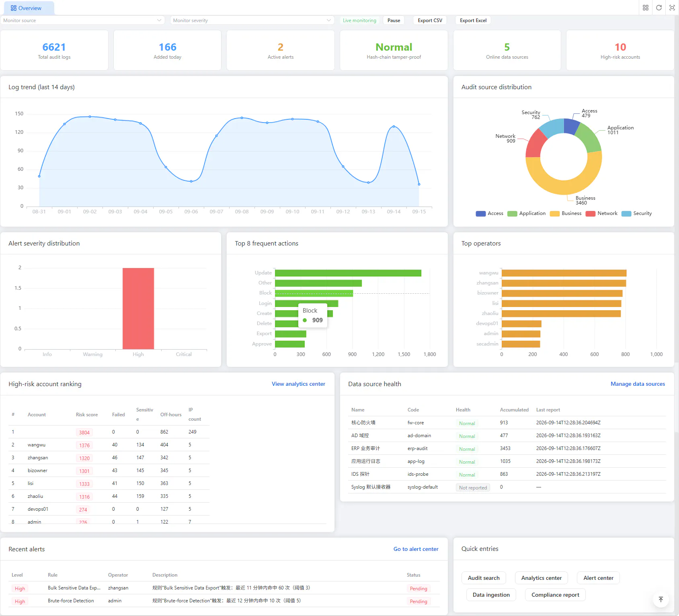Click the Active alerts card

click(281, 50)
